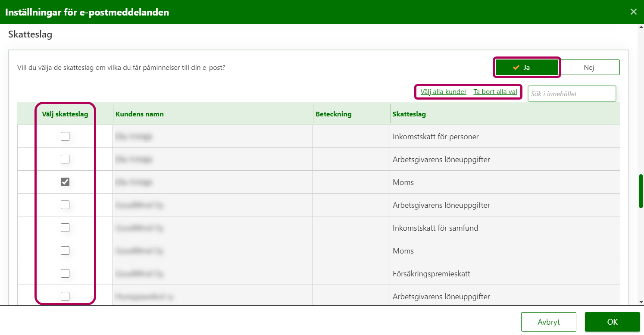Tick the unchecked Moms row checkbox
This screenshot has width=644, height=335.
[x=65, y=250]
